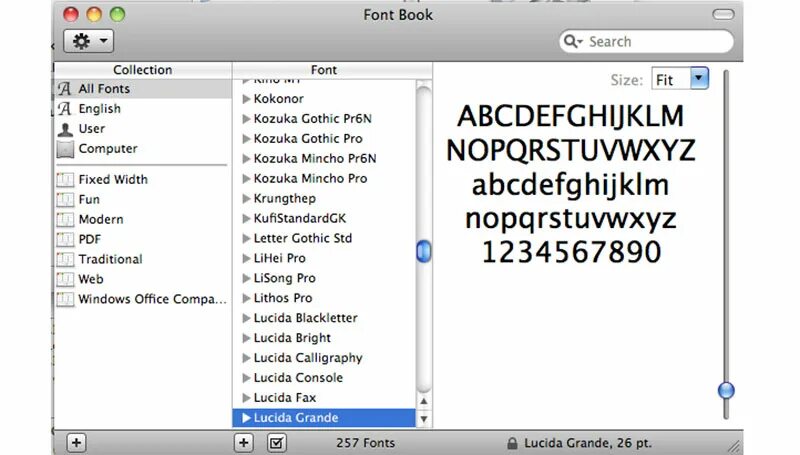Click the Computer collection icon
The width and height of the screenshot is (800, 455).
point(65,149)
